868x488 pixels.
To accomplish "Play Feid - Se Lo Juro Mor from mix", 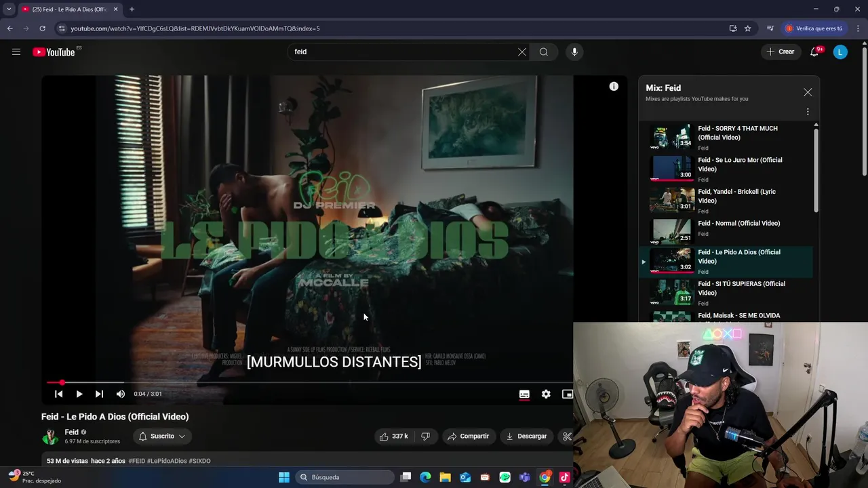I will 726,169.
